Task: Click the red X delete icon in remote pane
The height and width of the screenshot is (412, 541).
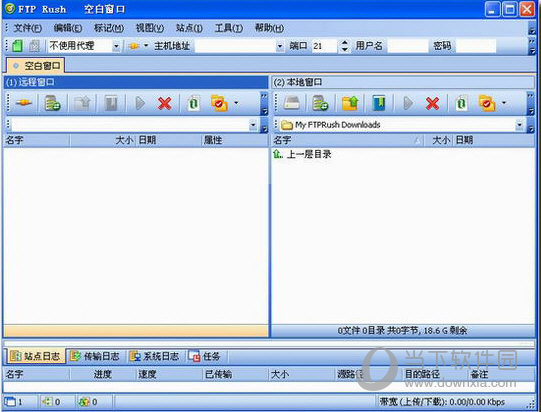Action: tap(165, 103)
